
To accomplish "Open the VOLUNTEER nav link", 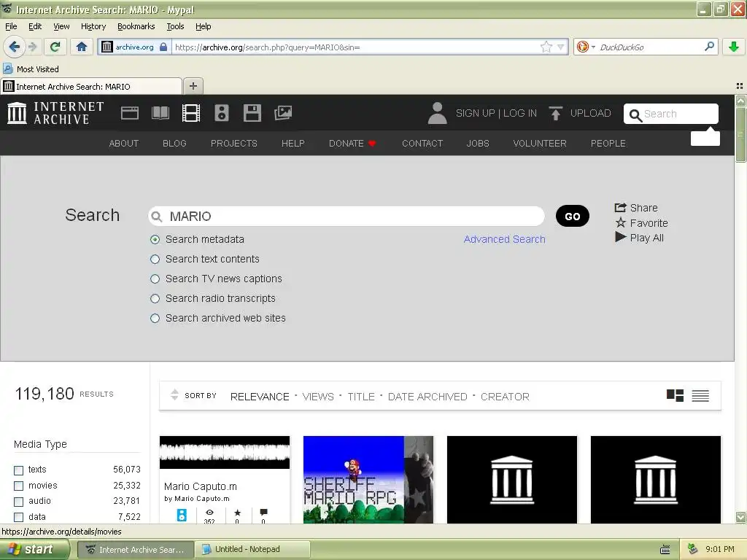I will click(x=539, y=144).
